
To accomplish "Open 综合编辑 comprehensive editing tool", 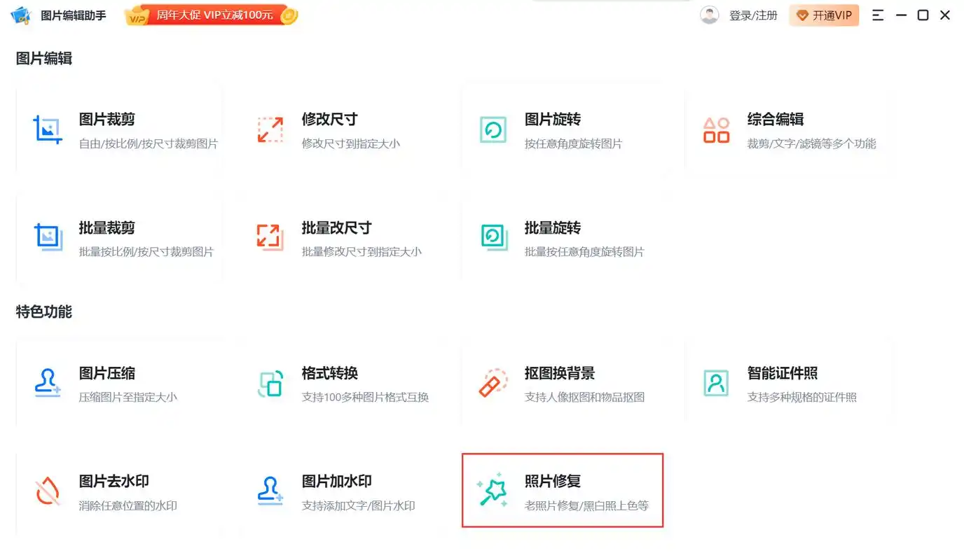I will coord(716,129).
